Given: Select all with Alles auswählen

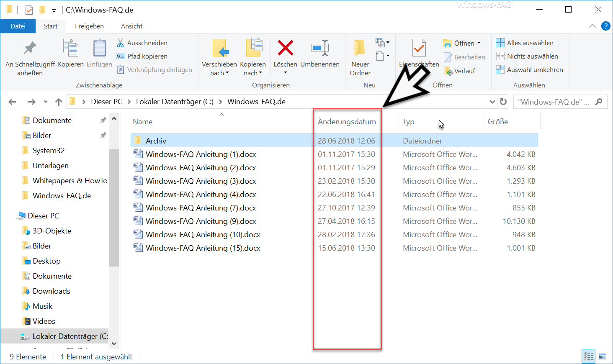Looking at the screenshot, I should pyautogui.click(x=525, y=43).
